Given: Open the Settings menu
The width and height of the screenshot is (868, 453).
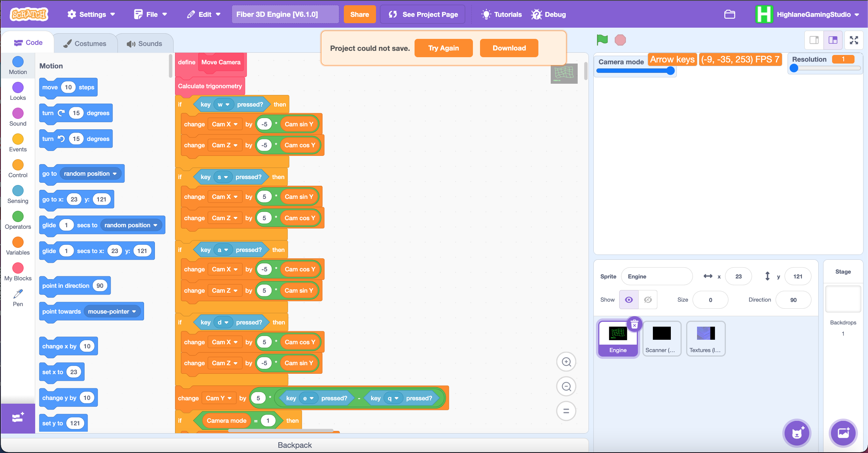Looking at the screenshot, I should [x=91, y=14].
